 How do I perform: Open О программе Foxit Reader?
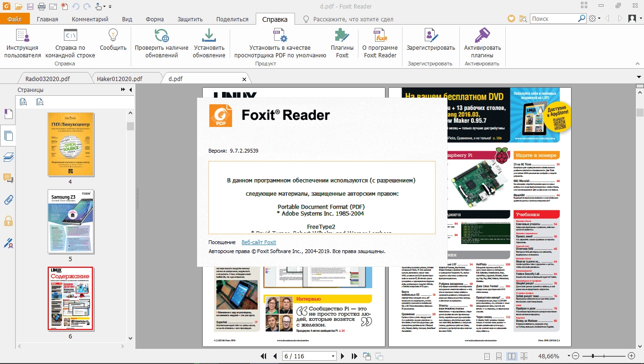click(x=380, y=43)
